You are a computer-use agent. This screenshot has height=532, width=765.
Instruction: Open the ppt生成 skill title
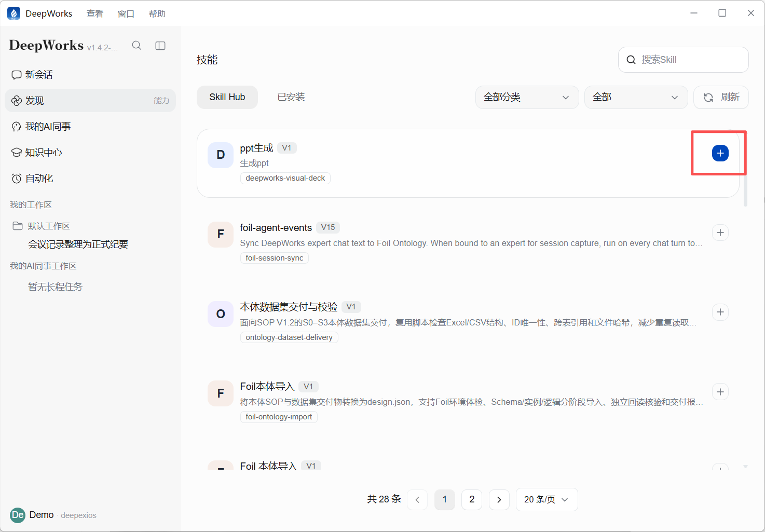[x=256, y=148]
